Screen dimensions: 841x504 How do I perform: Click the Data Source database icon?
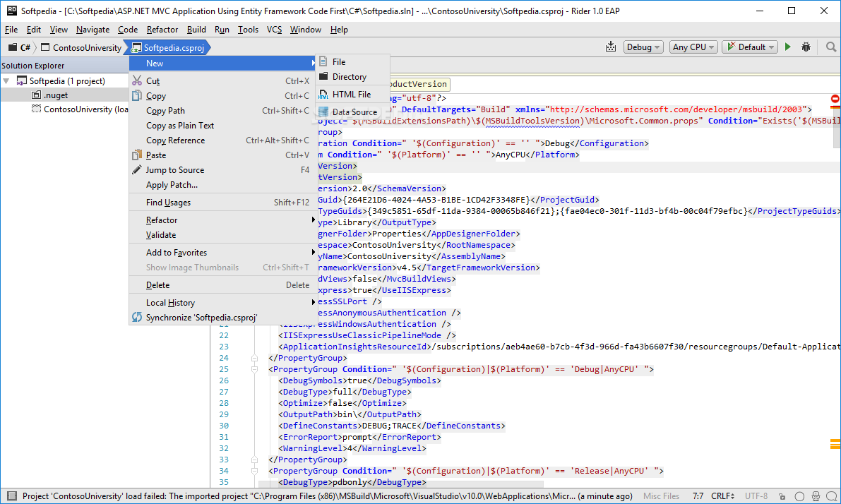point(323,112)
